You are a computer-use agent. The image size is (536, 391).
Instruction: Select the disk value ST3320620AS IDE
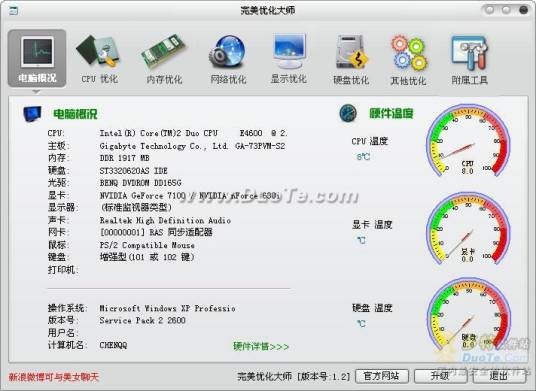(x=133, y=171)
